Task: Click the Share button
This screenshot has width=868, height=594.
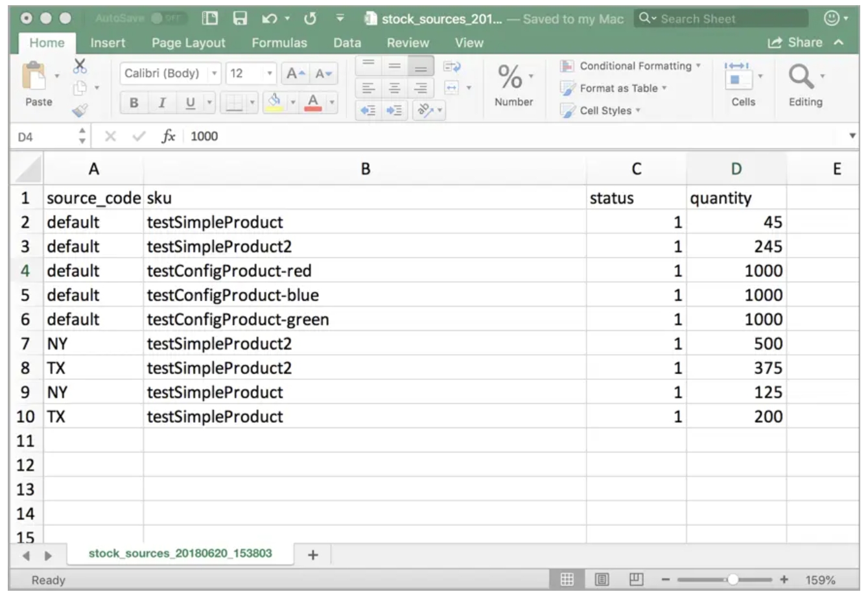Action: [x=795, y=43]
